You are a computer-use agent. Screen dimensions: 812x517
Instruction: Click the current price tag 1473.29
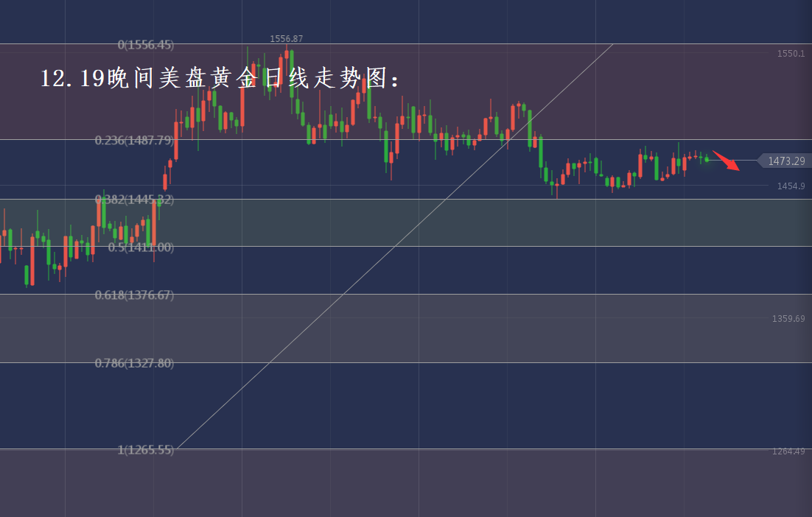[785, 161]
